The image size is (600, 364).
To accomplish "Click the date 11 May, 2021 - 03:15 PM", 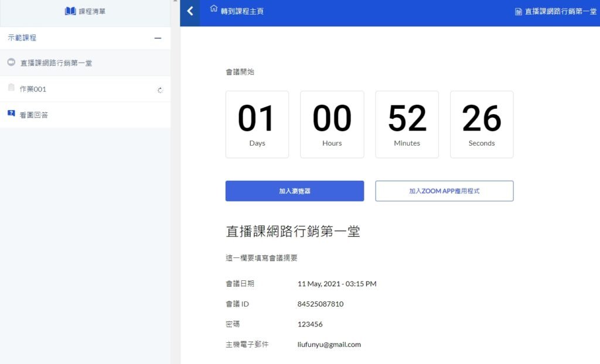I will tap(337, 284).
